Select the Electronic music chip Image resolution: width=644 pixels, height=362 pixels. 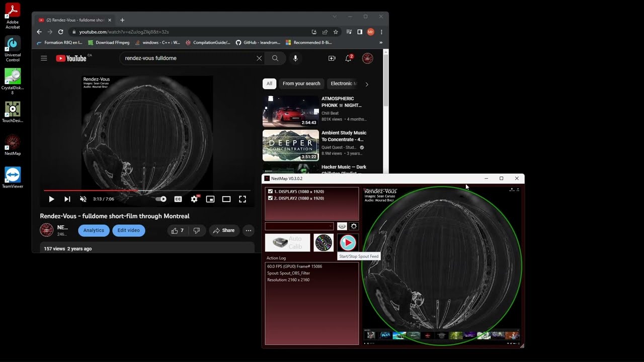coord(343,83)
